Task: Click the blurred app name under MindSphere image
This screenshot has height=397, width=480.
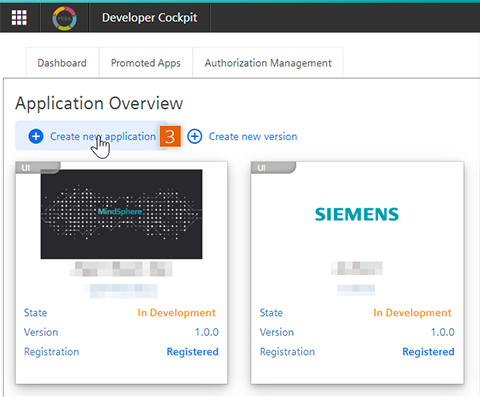Action: click(x=121, y=269)
